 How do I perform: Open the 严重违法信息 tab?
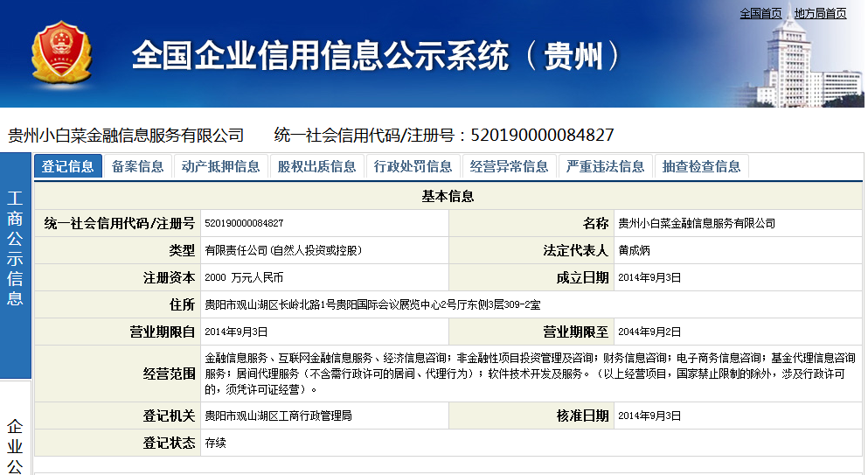605,166
